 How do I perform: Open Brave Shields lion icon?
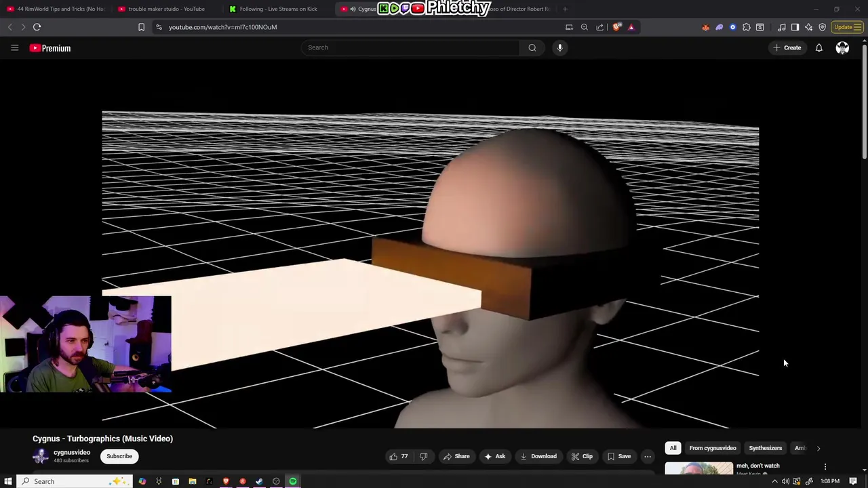click(616, 27)
